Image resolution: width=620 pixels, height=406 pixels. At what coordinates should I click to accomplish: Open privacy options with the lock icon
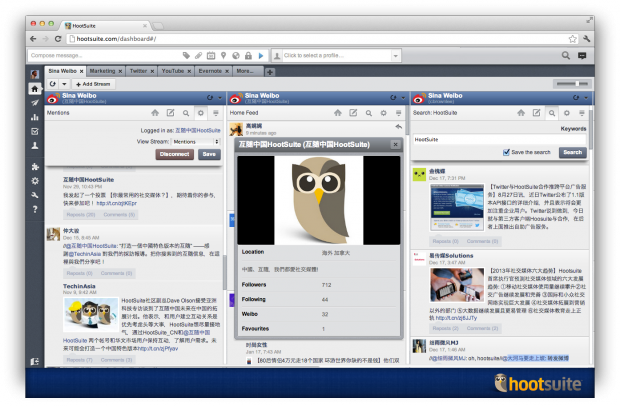pyautogui.click(x=248, y=55)
